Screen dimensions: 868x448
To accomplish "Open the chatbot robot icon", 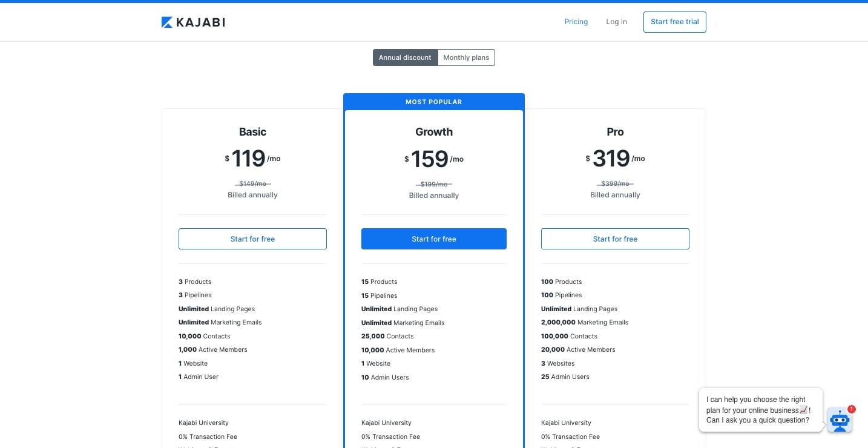I will pos(840,420).
